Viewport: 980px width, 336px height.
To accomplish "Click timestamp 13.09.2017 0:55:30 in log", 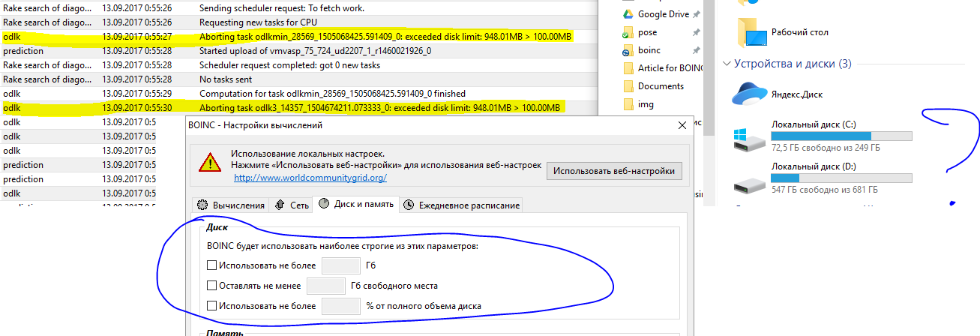I will tap(137, 108).
